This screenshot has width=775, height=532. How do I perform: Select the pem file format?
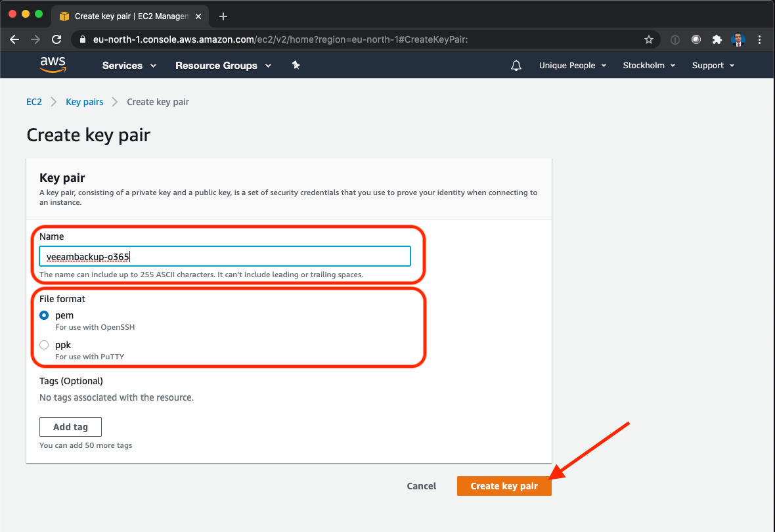pos(44,315)
